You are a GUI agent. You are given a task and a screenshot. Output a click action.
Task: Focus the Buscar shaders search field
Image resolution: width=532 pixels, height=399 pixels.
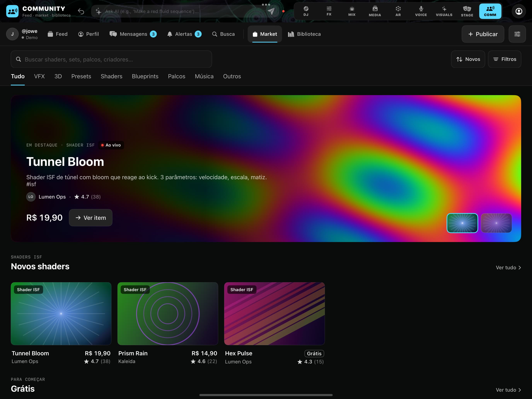click(x=111, y=59)
